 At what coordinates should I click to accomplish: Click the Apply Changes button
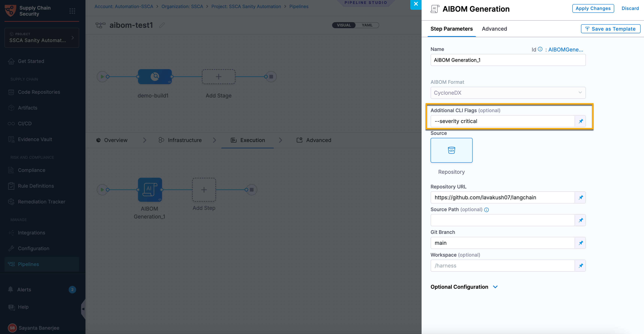[593, 8]
